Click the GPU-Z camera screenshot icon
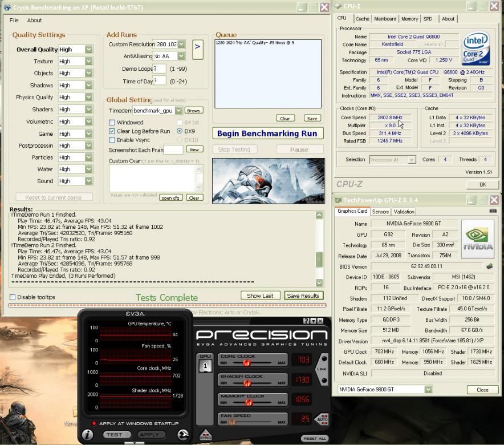This screenshot has height=445, width=504. tap(493, 211)
